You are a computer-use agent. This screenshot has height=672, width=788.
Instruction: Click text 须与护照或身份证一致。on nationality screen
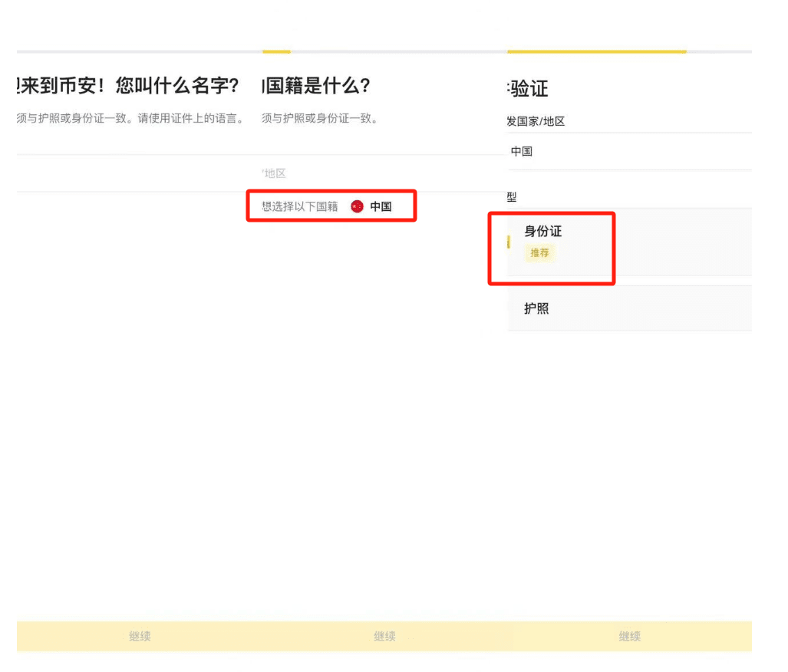coord(320,119)
